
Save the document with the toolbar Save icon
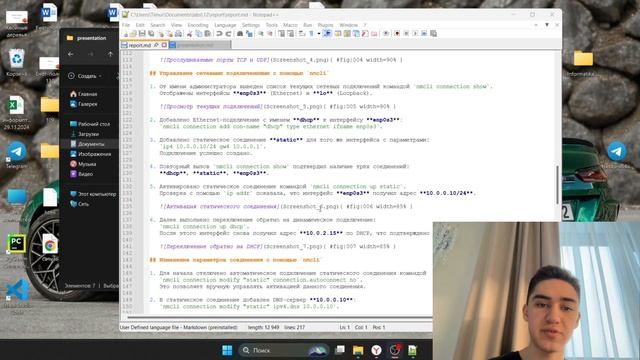click(142, 33)
